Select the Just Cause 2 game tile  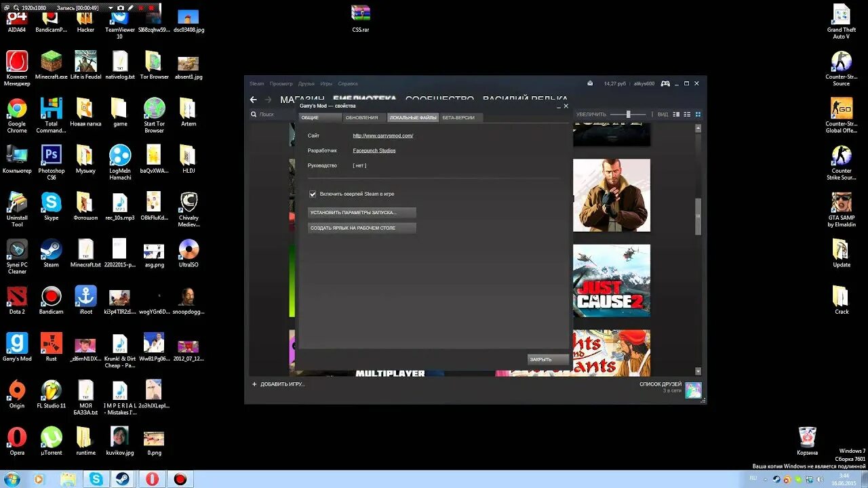click(x=612, y=281)
